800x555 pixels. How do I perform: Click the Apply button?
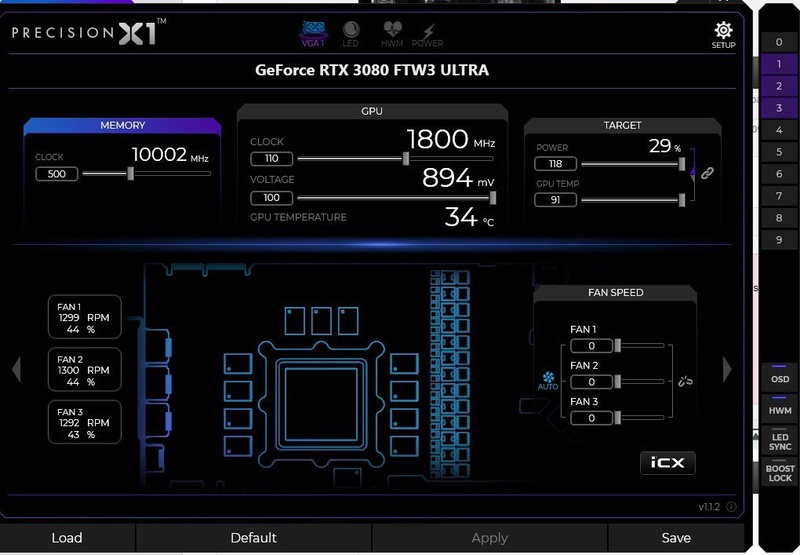(489, 538)
